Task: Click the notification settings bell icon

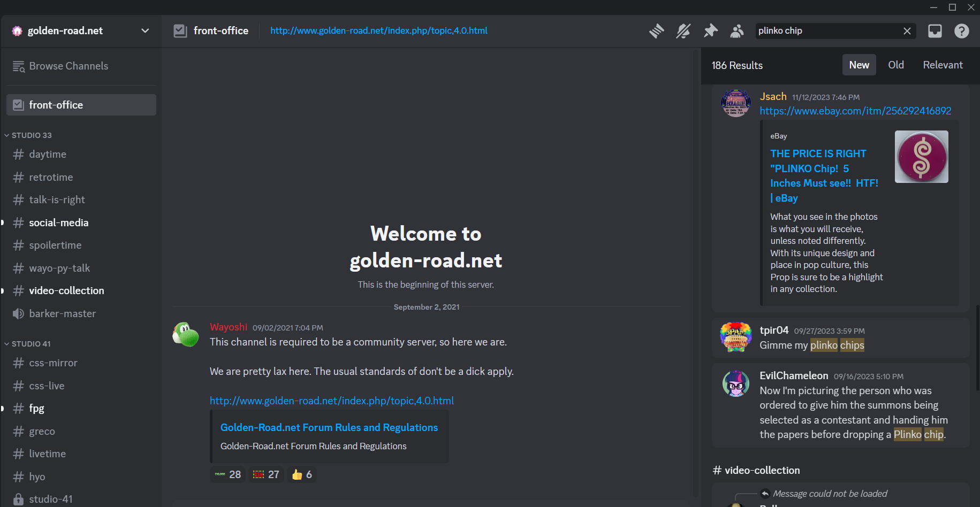Action: point(683,31)
